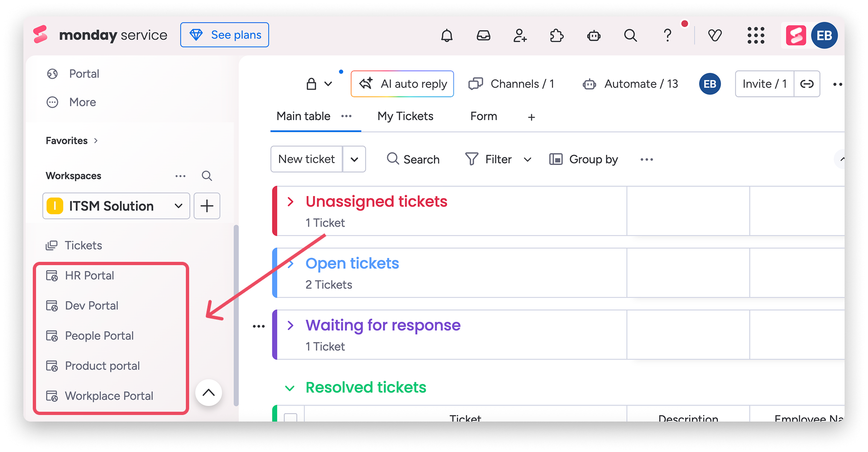
Task: Open the nine-dot apps grid
Action: coord(756,35)
